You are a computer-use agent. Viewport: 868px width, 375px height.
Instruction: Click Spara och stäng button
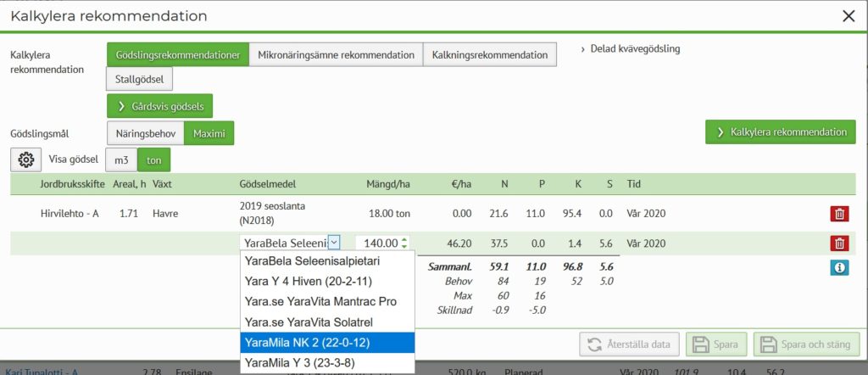[807, 344]
